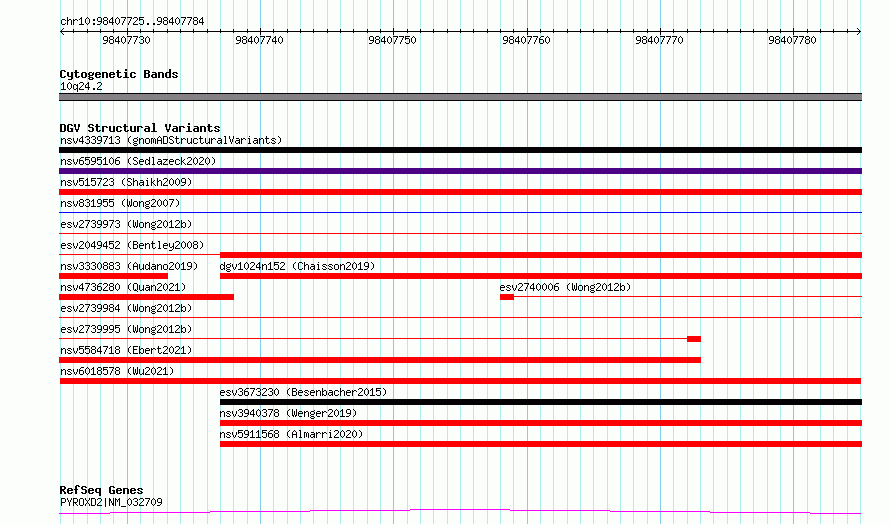
Task: Click the small red block ending esv2739995
Action: 694,339
